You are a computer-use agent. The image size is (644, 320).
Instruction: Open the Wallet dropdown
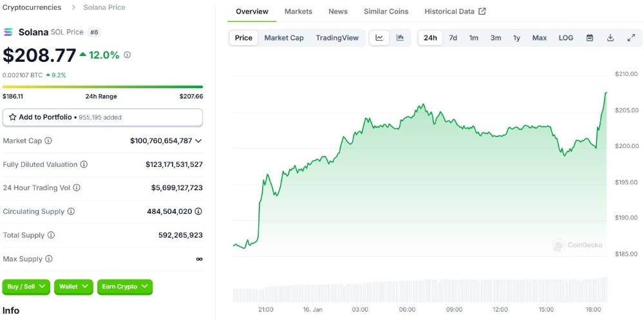73,287
